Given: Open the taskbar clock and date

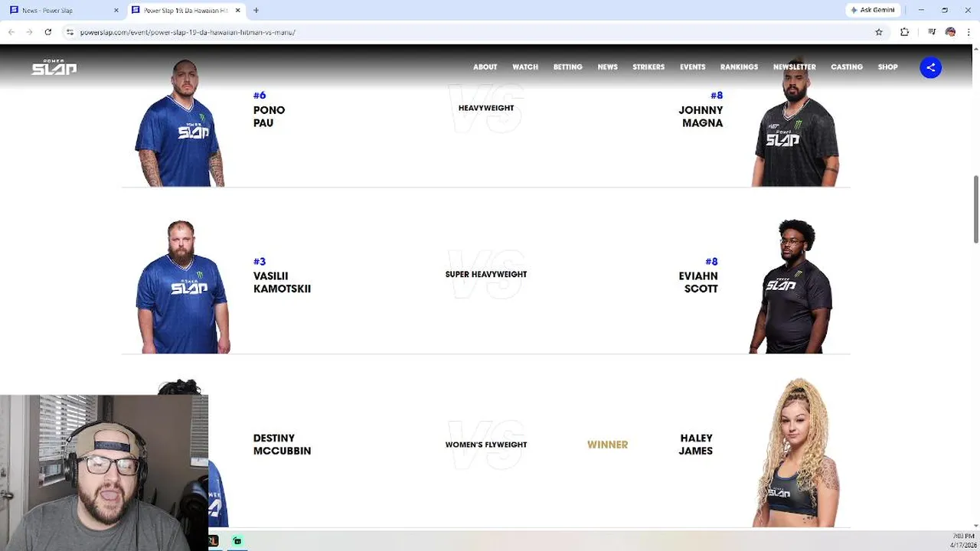Looking at the screenshot, I should (x=963, y=541).
